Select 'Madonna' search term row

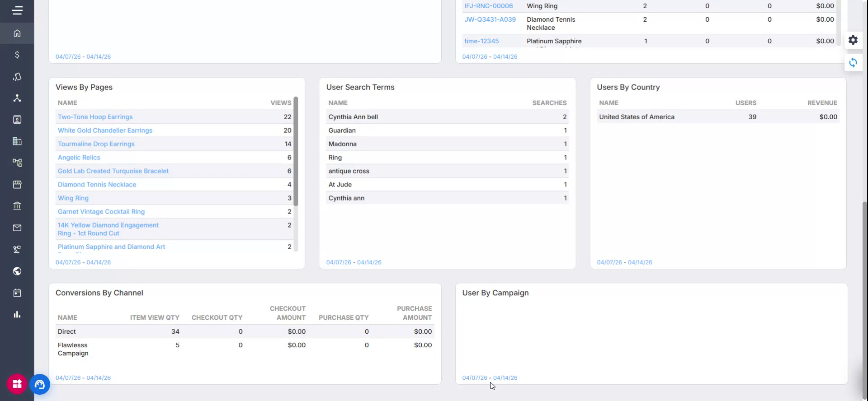point(447,144)
